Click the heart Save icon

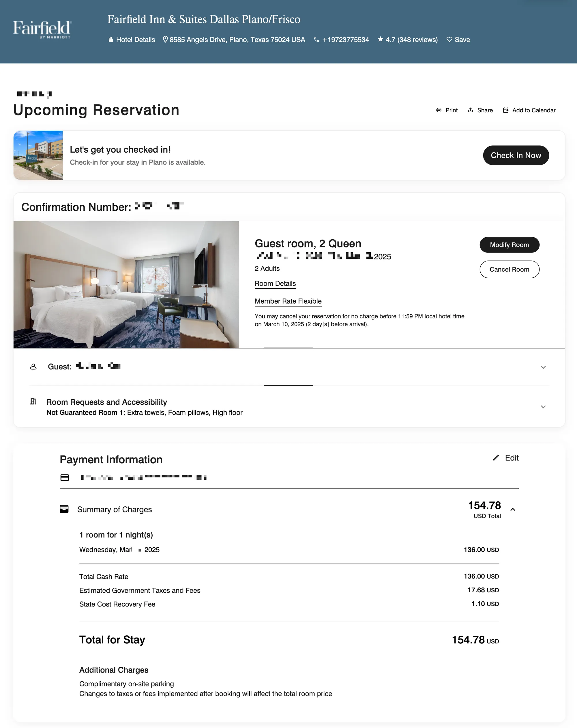[x=449, y=40]
